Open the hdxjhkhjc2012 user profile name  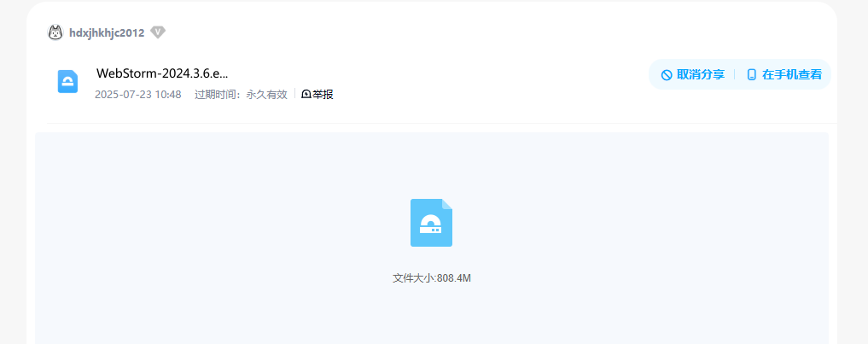pos(107,33)
